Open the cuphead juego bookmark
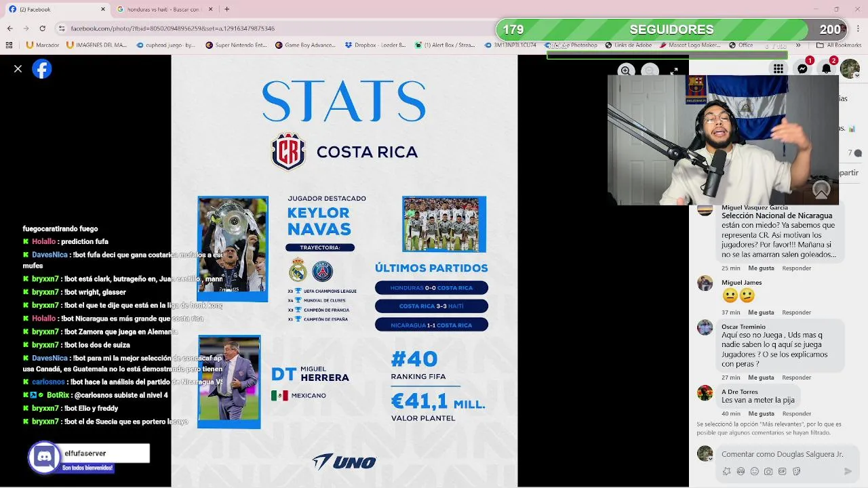 pyautogui.click(x=166, y=45)
